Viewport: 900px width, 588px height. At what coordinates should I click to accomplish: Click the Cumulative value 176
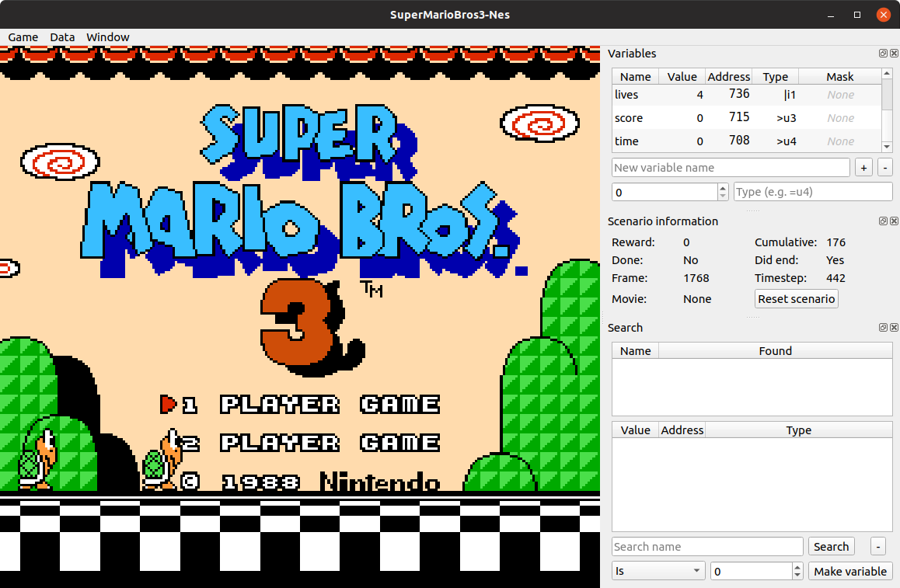(835, 242)
